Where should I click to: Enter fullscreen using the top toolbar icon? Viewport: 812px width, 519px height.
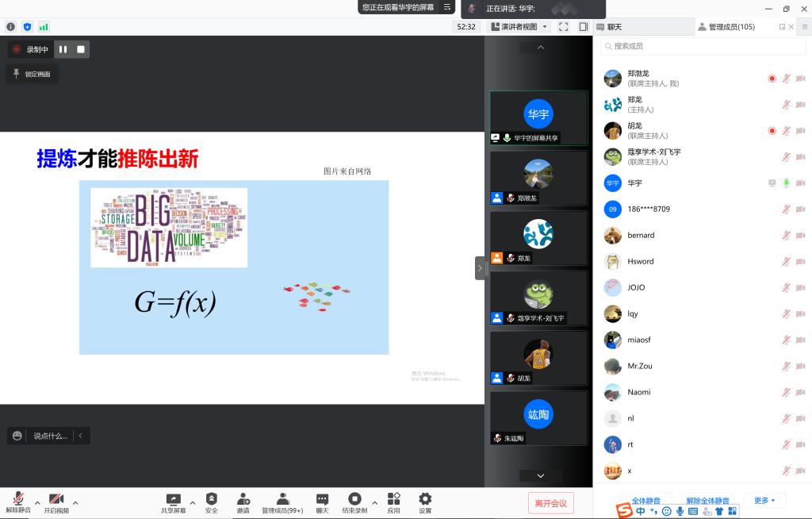[x=563, y=27]
